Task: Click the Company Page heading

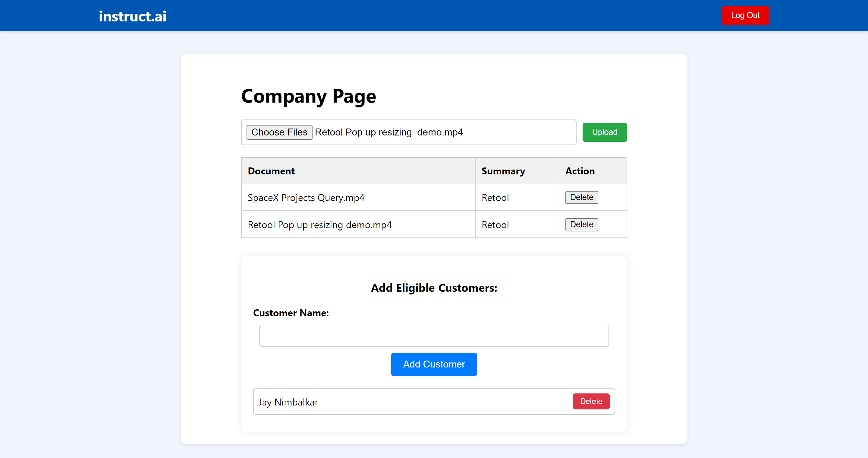Action: [308, 96]
